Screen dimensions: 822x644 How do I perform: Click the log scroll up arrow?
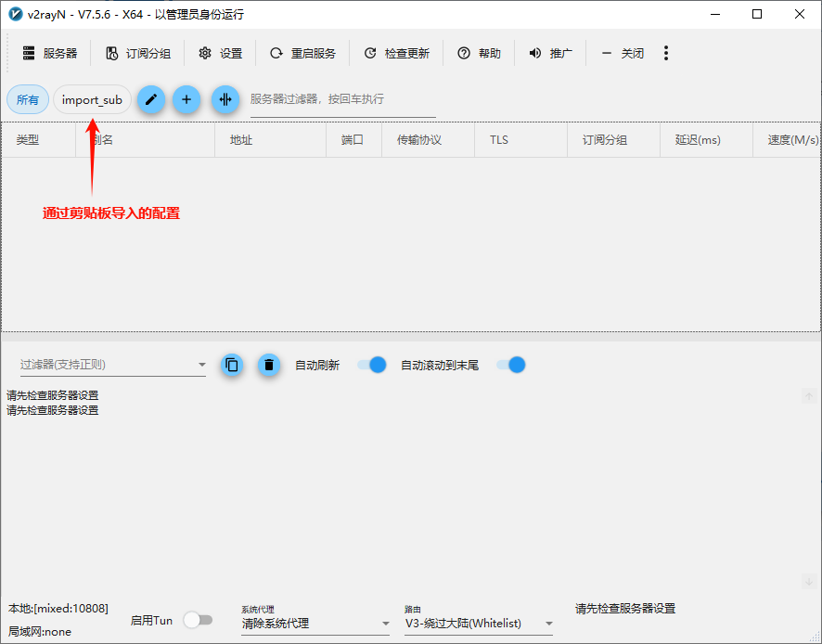(809, 396)
